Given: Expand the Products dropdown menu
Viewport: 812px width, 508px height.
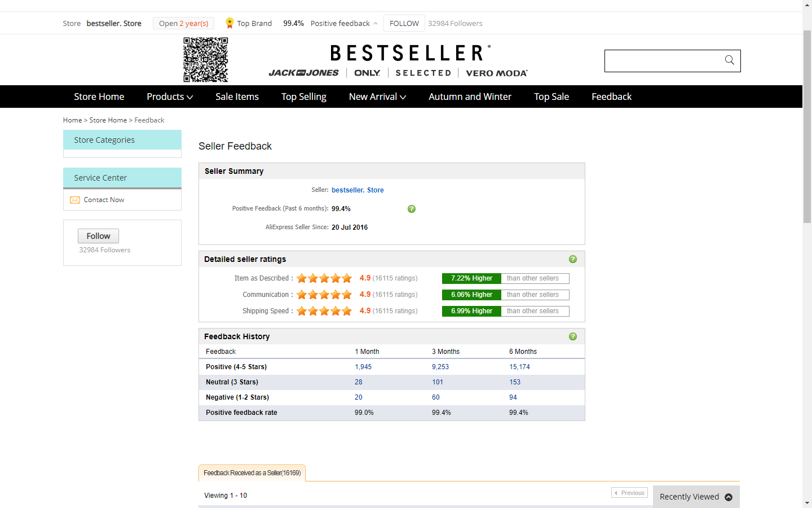Looking at the screenshot, I should (x=170, y=97).
